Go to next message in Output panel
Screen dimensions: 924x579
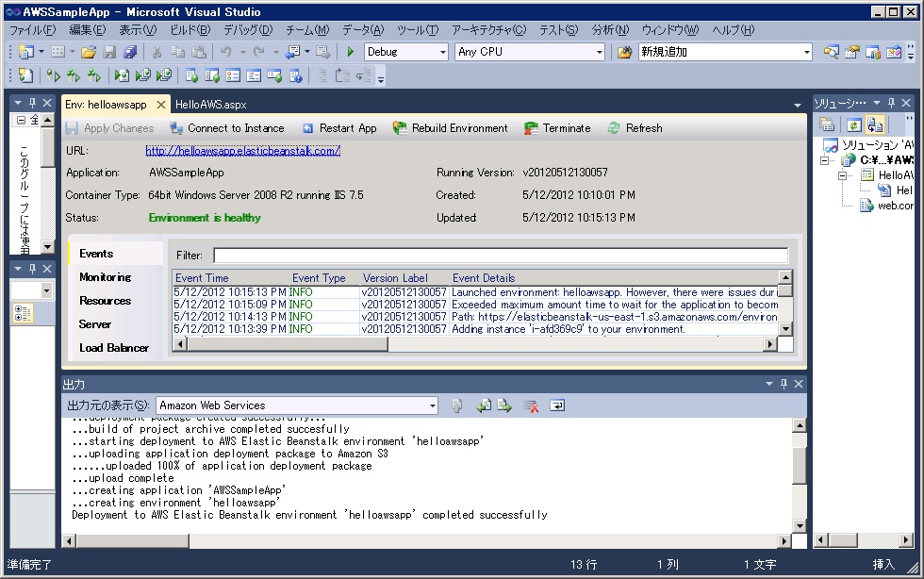504,405
